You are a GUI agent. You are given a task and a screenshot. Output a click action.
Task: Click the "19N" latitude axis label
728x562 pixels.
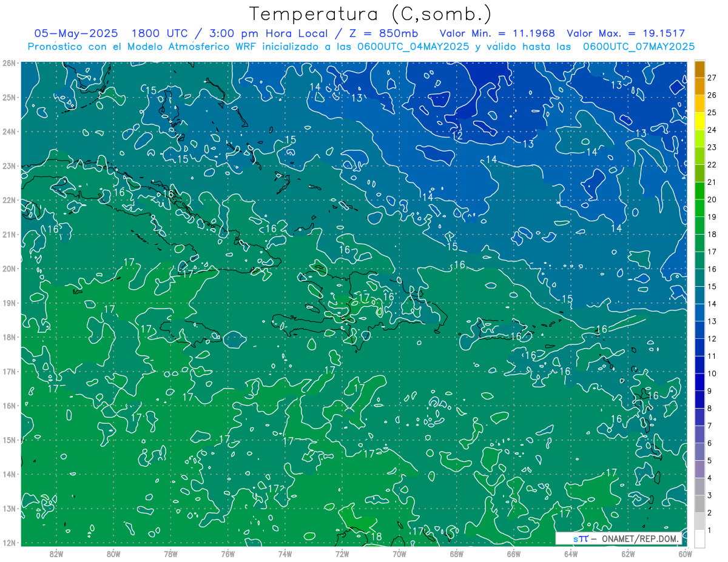click(x=9, y=303)
